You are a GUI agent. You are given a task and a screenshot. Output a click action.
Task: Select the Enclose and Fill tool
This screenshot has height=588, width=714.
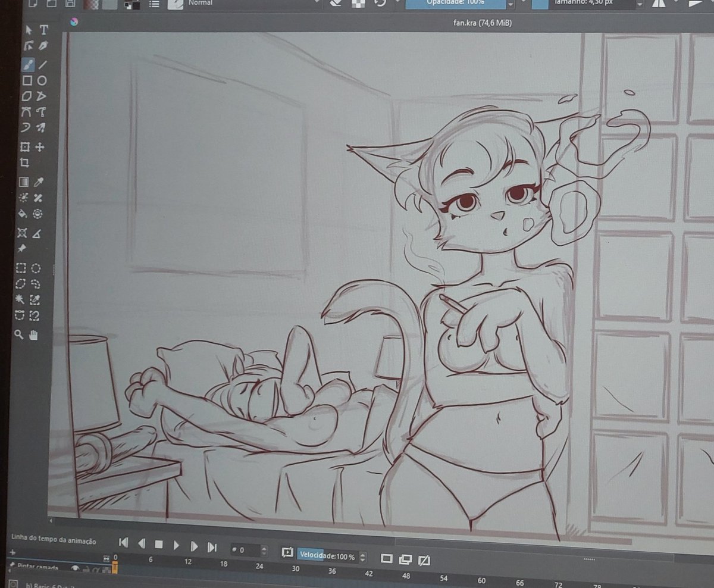coord(38,214)
